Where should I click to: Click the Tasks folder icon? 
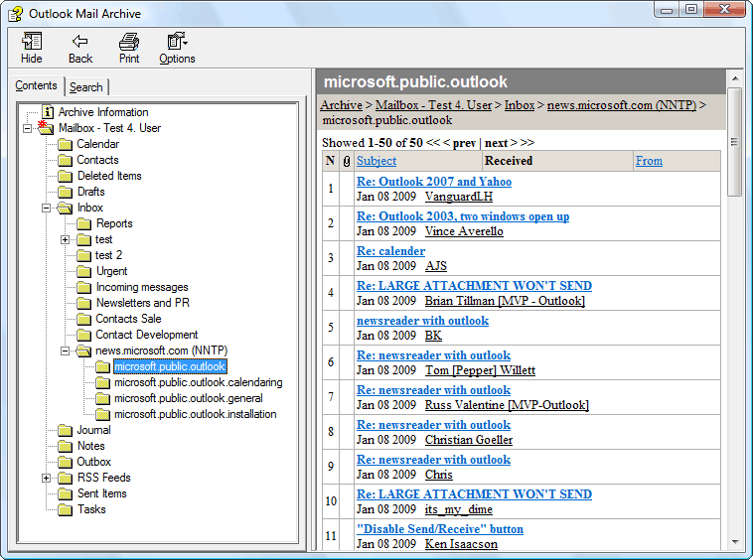point(65,509)
